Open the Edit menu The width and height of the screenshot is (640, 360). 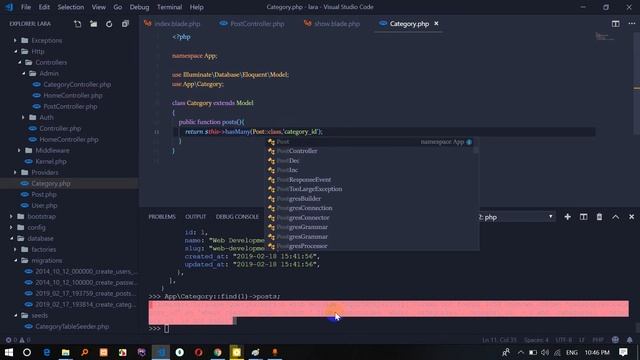pos(44,7)
